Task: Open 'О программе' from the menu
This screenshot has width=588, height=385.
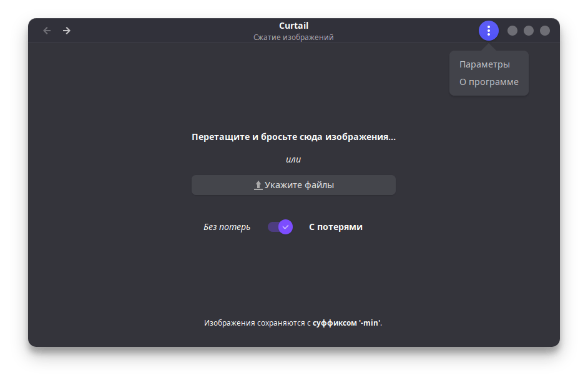Action: click(489, 82)
